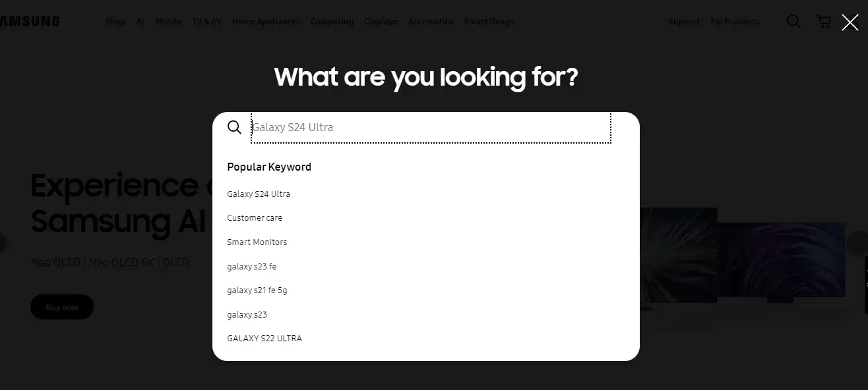Viewport: 868px width, 390px height.
Task: Click the Samsung logo
Action: pos(30,20)
